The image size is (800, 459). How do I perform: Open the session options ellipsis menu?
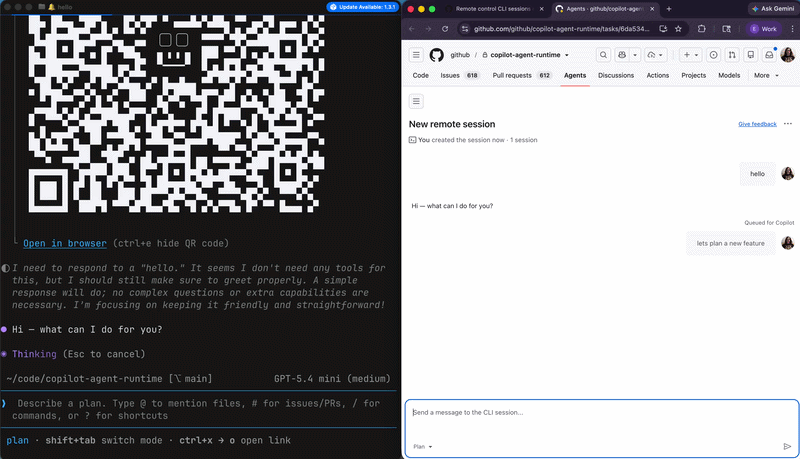pos(788,123)
